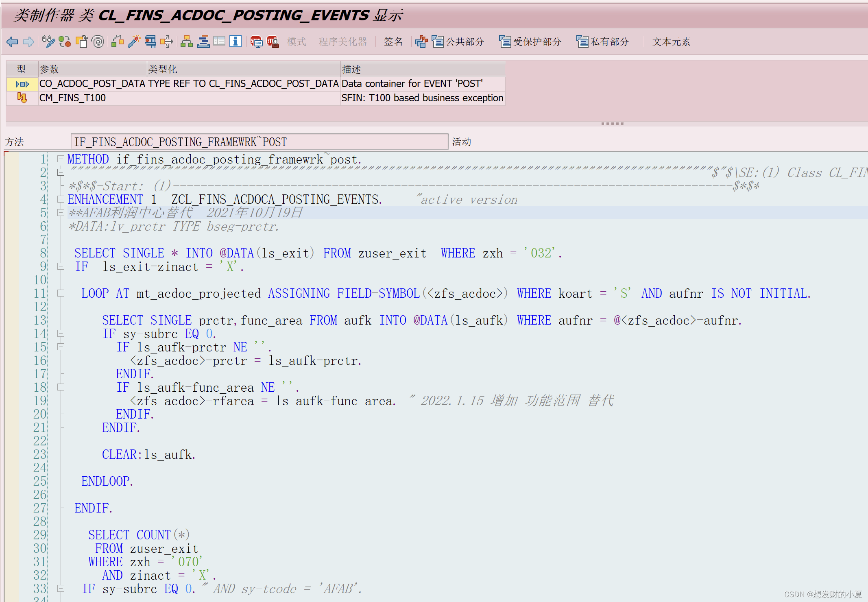Click the method name input field
The width and height of the screenshot is (868, 602).
(259, 142)
